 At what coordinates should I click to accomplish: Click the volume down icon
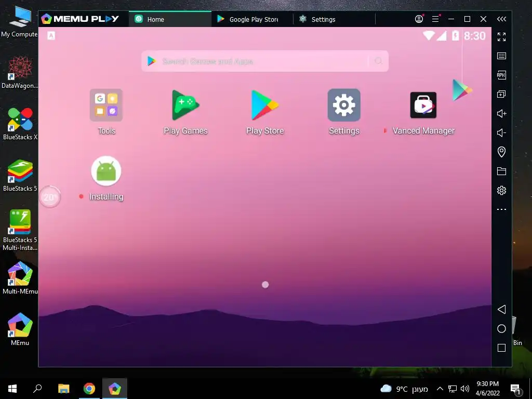pos(501,132)
